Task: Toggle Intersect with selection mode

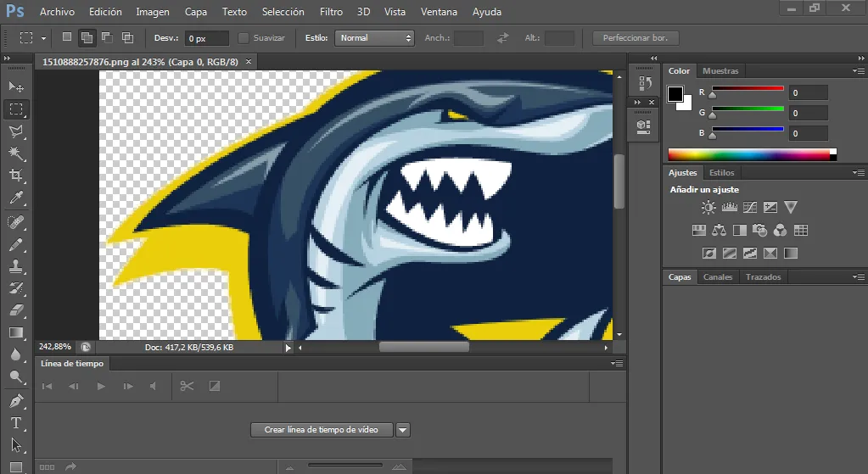Action: pyautogui.click(x=128, y=37)
